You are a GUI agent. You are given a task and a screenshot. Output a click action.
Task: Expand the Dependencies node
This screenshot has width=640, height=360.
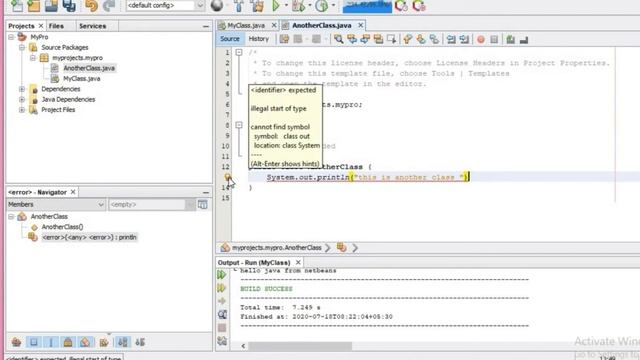pyautogui.click(x=22, y=89)
